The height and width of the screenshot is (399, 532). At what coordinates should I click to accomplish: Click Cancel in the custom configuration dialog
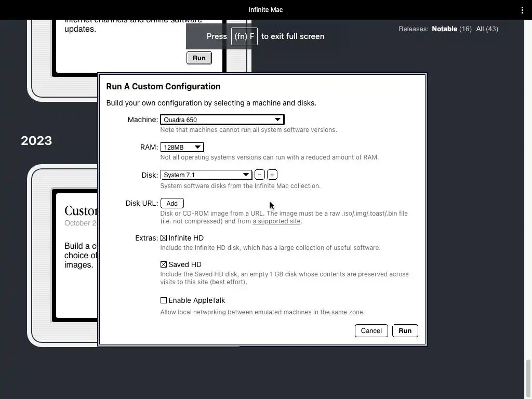(371, 331)
